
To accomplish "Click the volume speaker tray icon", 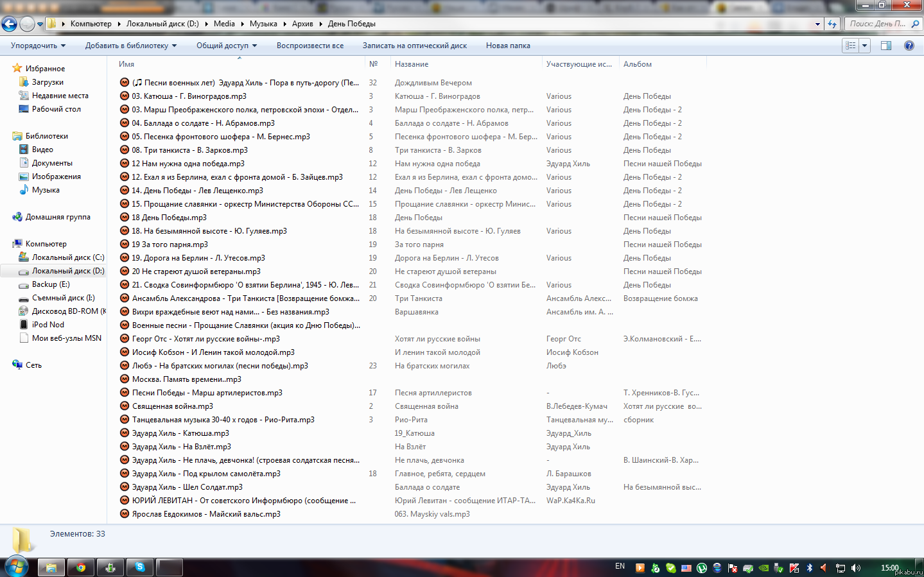I will pos(856,568).
